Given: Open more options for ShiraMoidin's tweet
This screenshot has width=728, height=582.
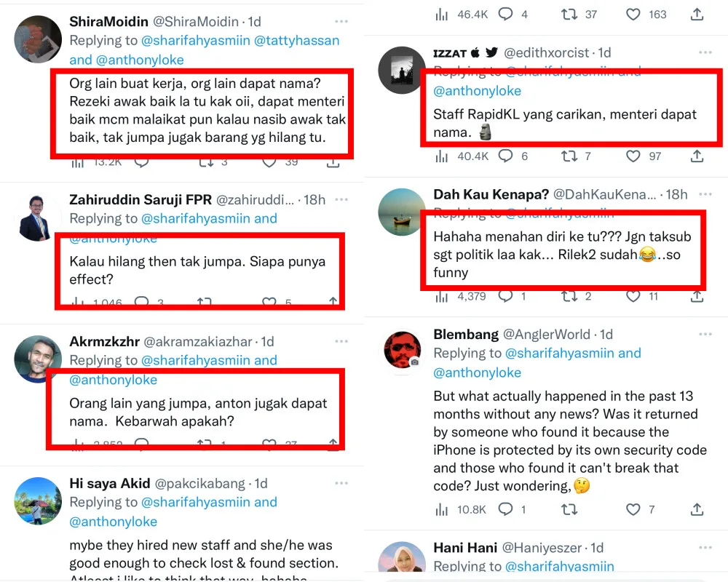Looking at the screenshot, I should pyautogui.click(x=341, y=22).
